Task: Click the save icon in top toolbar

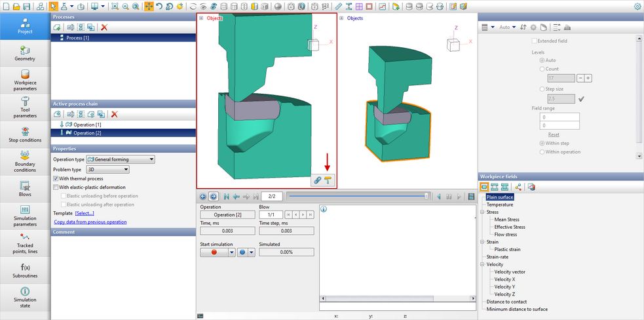Action: (x=27, y=7)
